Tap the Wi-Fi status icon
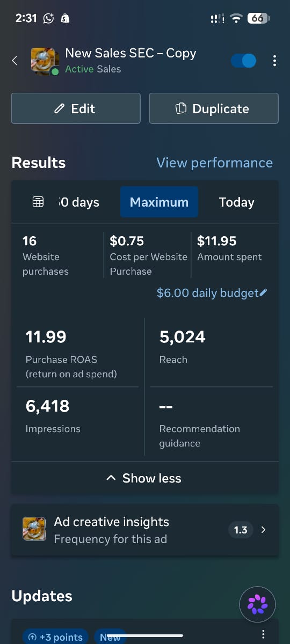This screenshot has height=644, width=290. 236,18
